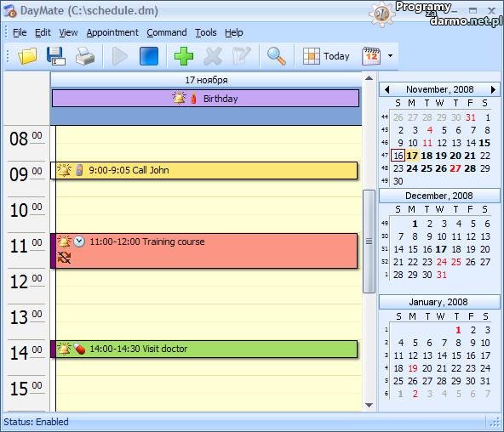This screenshot has width=504, height=432.
Task: Open the Tools menu
Action: tap(206, 32)
